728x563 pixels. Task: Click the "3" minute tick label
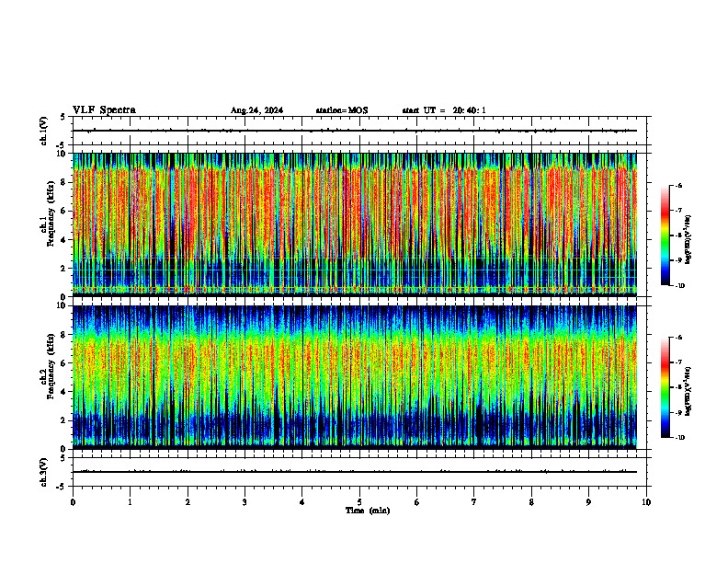(x=245, y=502)
